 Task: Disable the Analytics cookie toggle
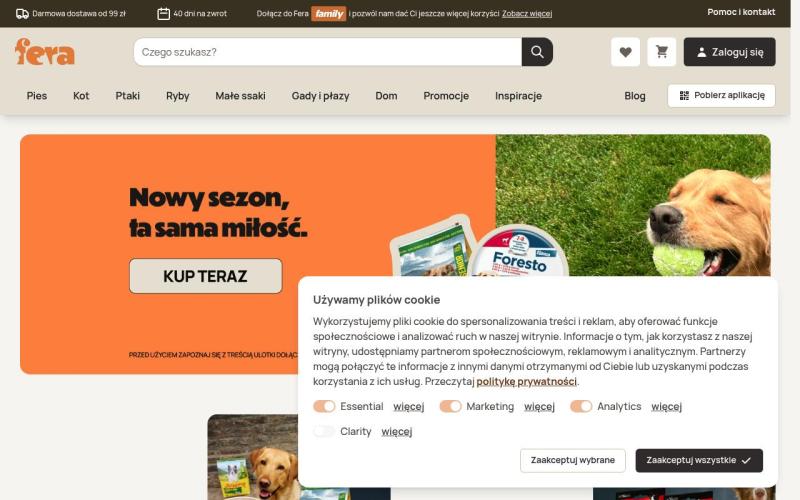pos(581,406)
